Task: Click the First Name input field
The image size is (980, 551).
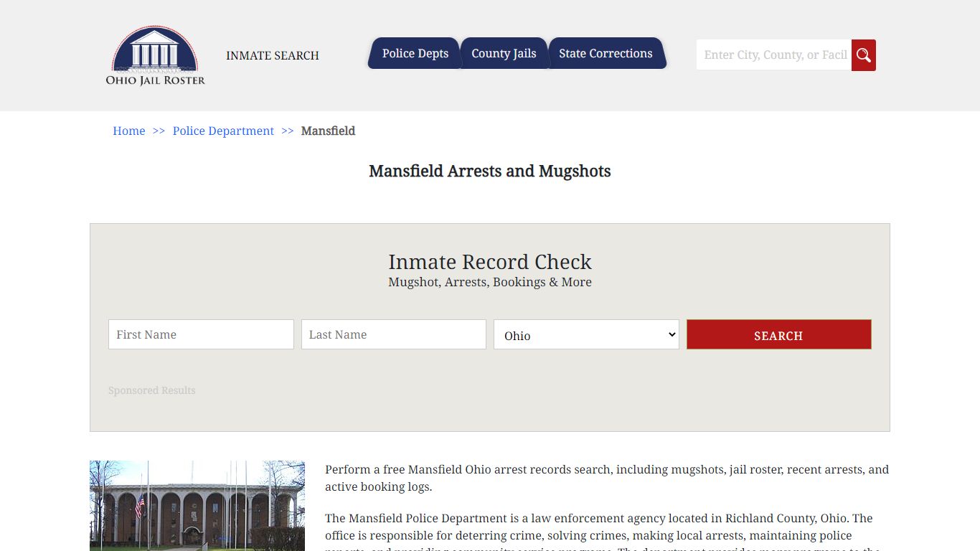Action: (200, 334)
